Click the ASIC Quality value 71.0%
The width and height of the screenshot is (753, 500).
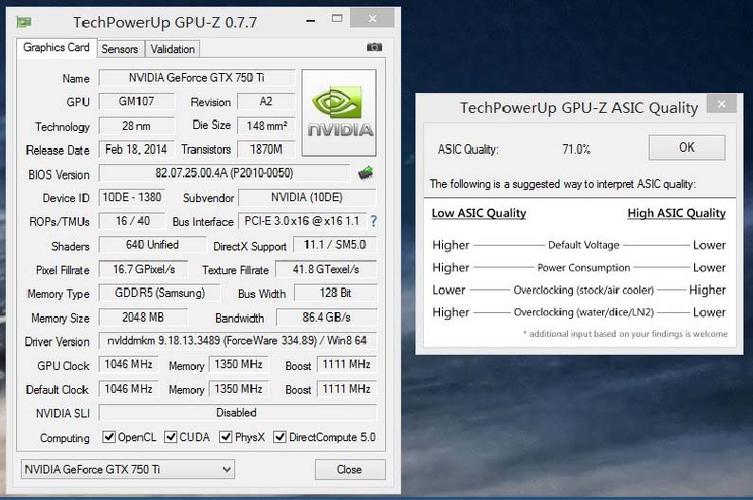pyautogui.click(x=576, y=149)
